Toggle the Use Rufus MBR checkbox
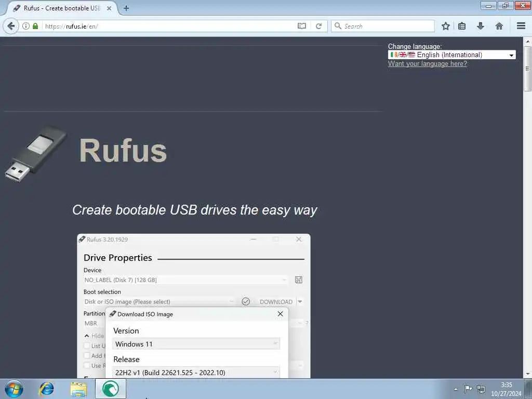The width and height of the screenshot is (532, 399). 87,365
